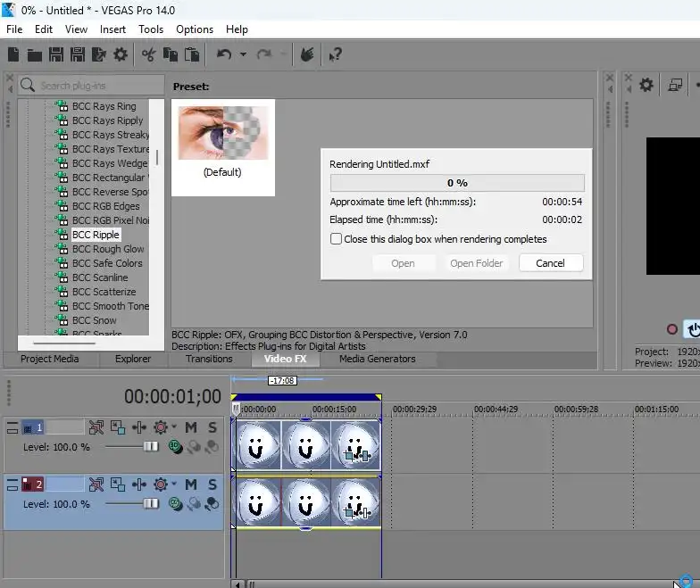Click the Search plug-ins field

tap(91, 86)
